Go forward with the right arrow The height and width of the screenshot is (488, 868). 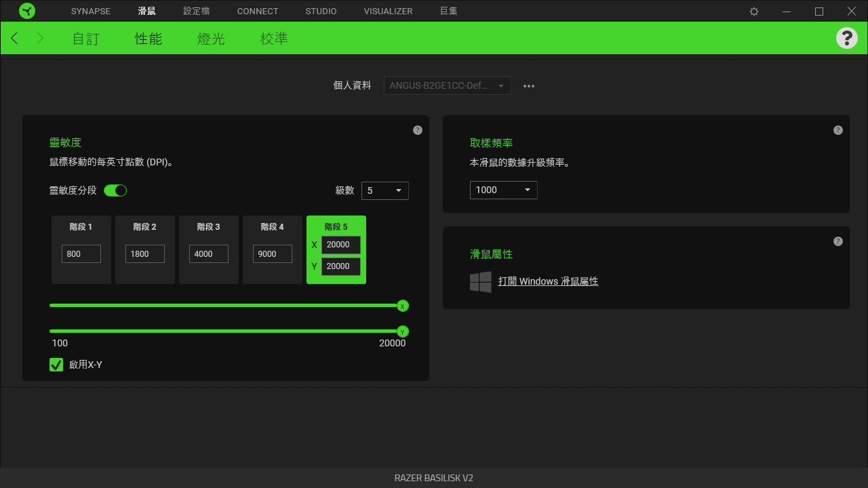(40, 38)
